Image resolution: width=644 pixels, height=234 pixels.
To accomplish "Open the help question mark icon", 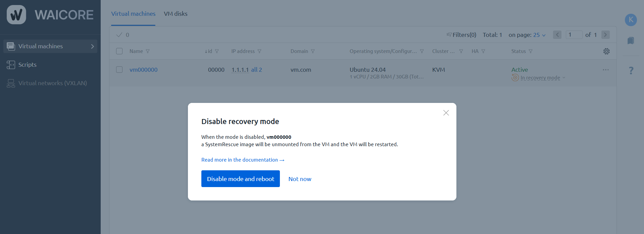I will (x=631, y=70).
